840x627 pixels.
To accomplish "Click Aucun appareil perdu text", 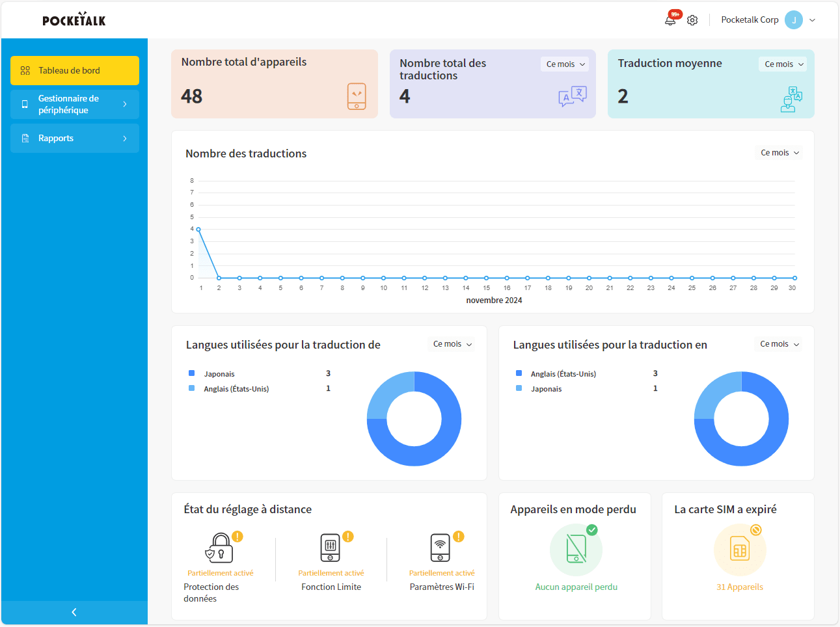I will pos(576,587).
